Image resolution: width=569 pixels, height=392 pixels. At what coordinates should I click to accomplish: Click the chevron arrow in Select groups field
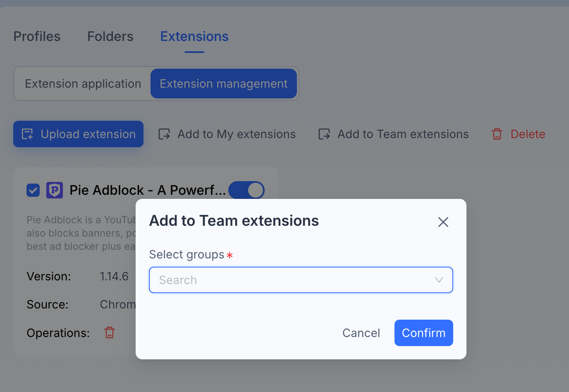439,280
